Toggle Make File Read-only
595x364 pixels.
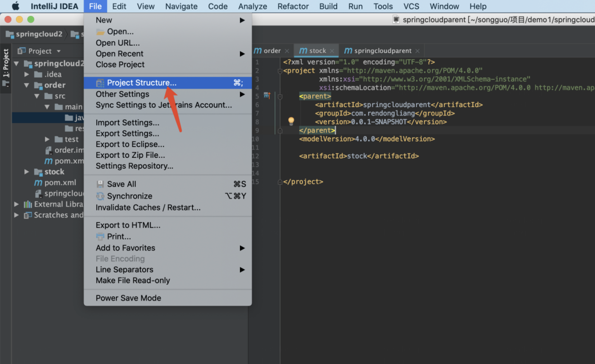click(168, 281)
